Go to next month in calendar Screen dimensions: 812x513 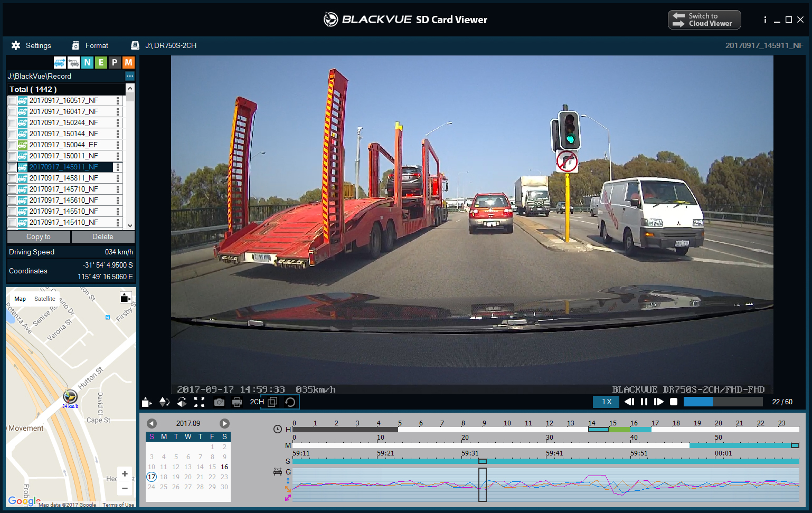(224, 423)
